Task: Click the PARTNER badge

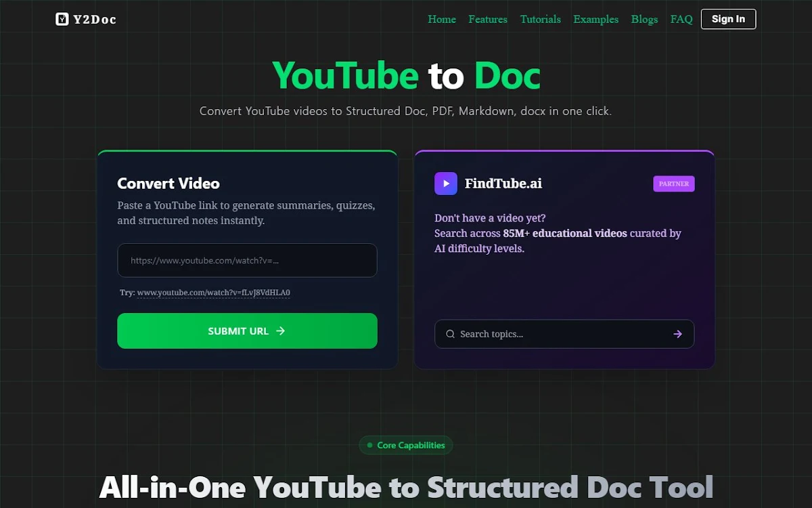Action: (674, 184)
